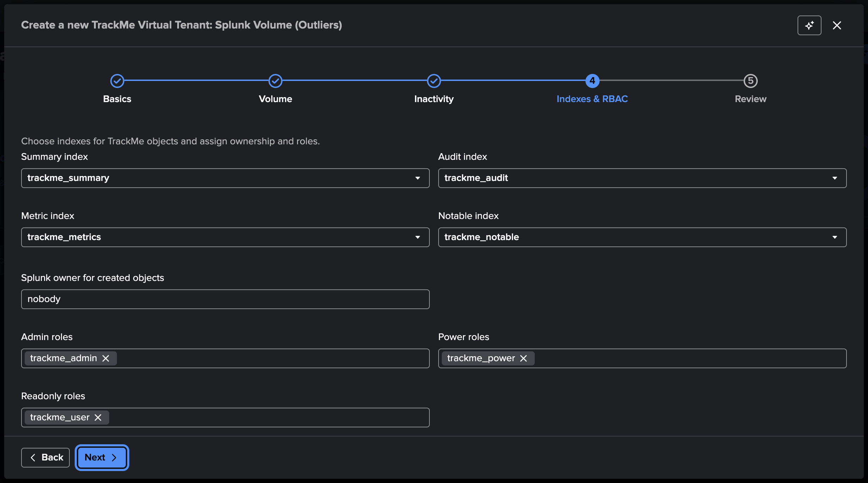Click the Audit index label
The height and width of the screenshot is (483, 868).
[463, 157]
